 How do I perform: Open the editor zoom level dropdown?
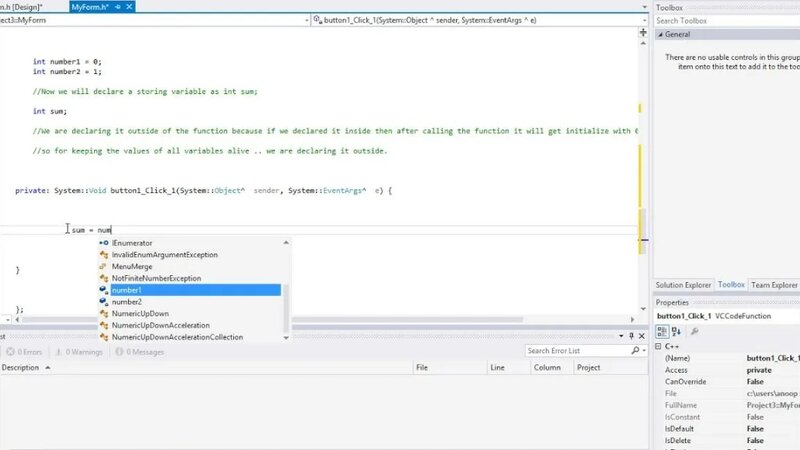coord(7,319)
